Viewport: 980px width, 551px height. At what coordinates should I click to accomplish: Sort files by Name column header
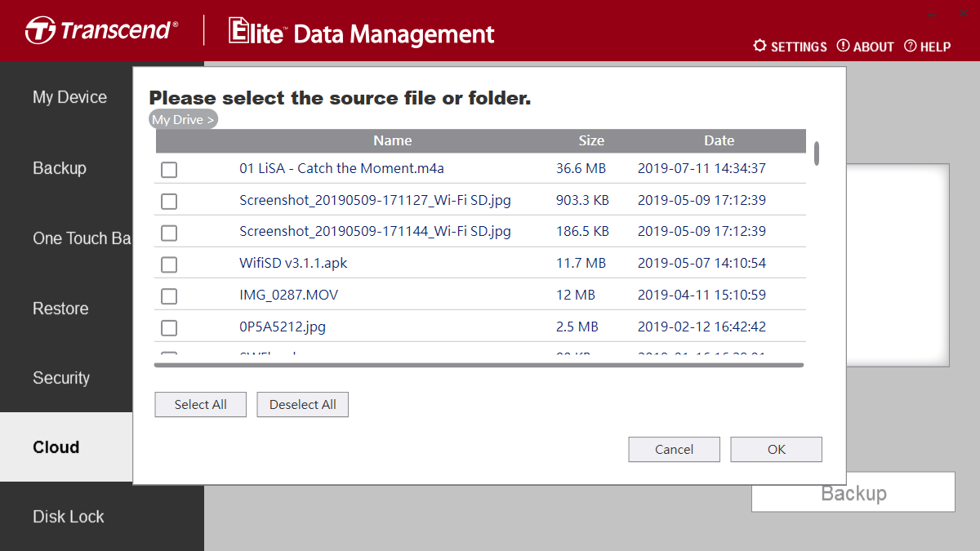click(x=392, y=140)
